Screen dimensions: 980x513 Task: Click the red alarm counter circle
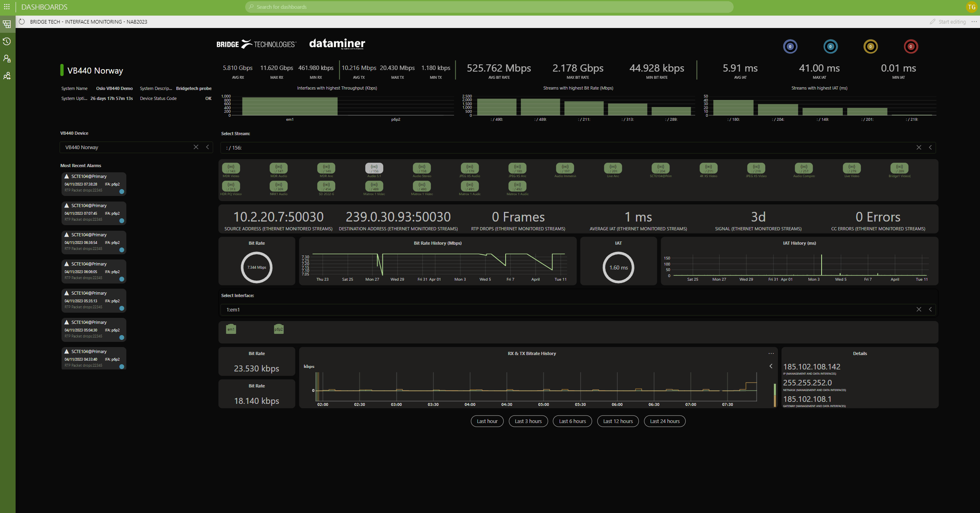(x=911, y=46)
